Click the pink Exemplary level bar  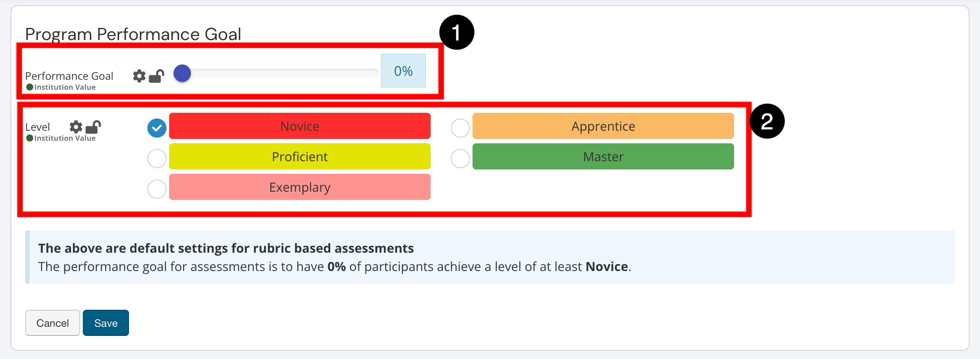(x=299, y=187)
